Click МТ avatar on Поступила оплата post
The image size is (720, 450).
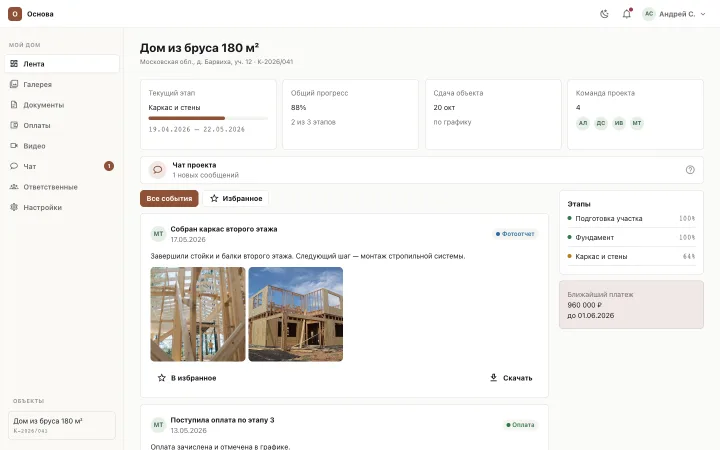point(158,425)
